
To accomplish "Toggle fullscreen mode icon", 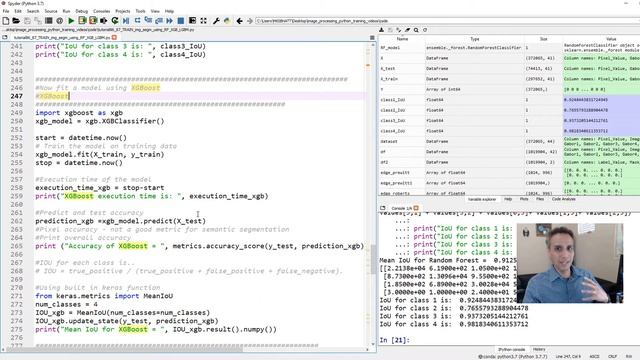I will 203,20.
